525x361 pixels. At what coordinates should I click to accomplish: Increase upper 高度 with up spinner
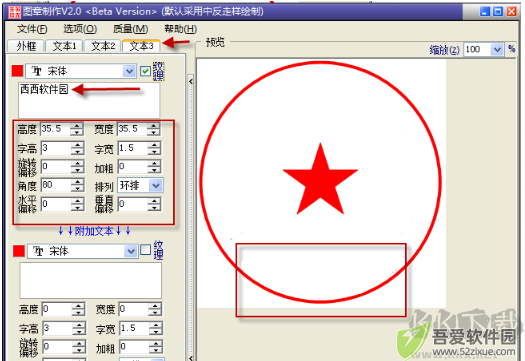77,126
